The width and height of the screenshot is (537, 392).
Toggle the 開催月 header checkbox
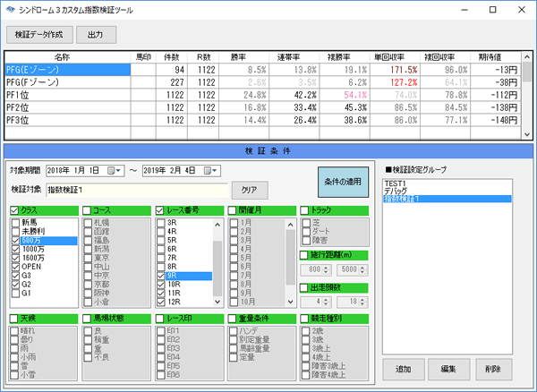pyautogui.click(x=232, y=210)
